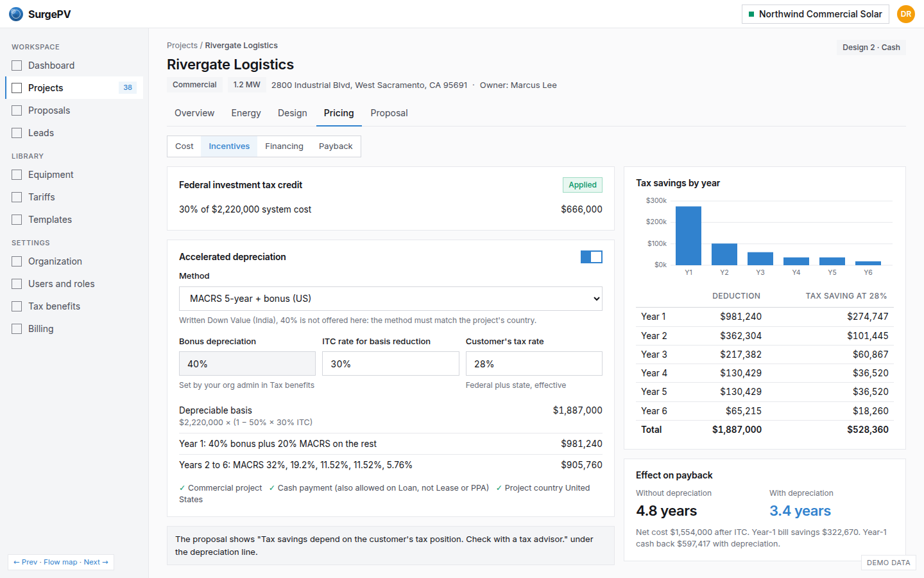Open the Northwind Commercial Solar organization switcher

click(x=815, y=14)
